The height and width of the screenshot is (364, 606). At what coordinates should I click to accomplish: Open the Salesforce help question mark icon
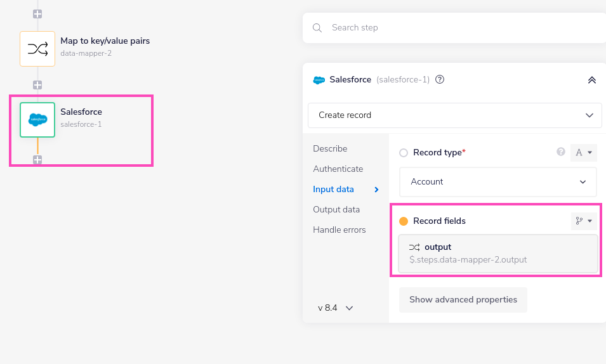coord(440,80)
